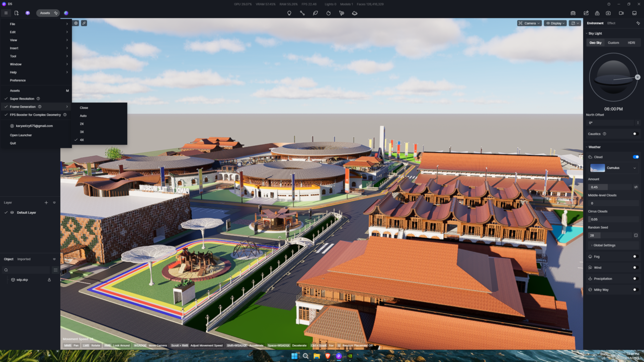The height and width of the screenshot is (362, 644).
Task: Switch to the HDRI sky tab
Action: 631,43
